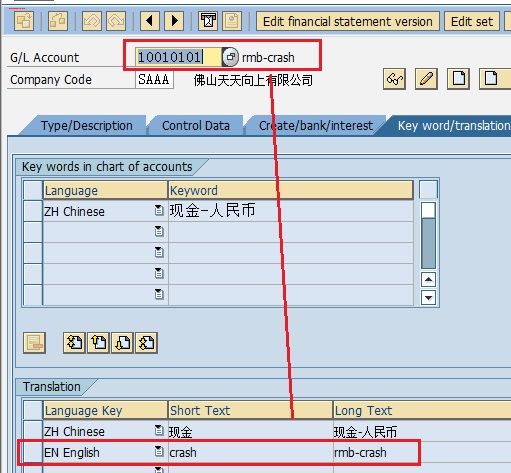Click the keyword table scrollbar down arrow
Viewport: 511px width, 473px height.
pyautogui.click(x=428, y=297)
